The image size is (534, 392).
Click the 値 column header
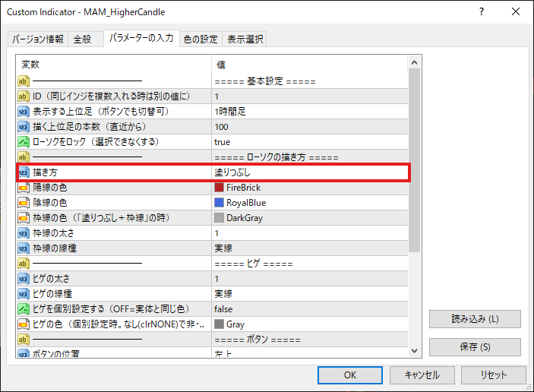pos(309,65)
